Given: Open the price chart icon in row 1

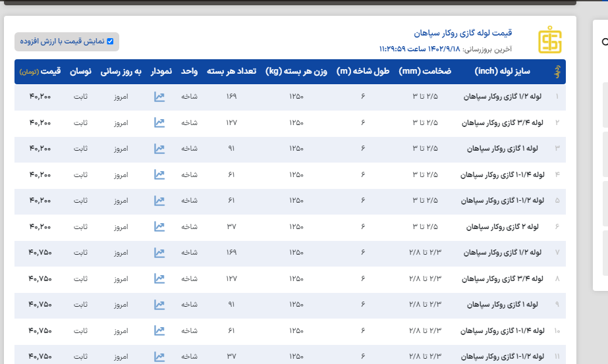Looking at the screenshot, I should coord(159,97).
